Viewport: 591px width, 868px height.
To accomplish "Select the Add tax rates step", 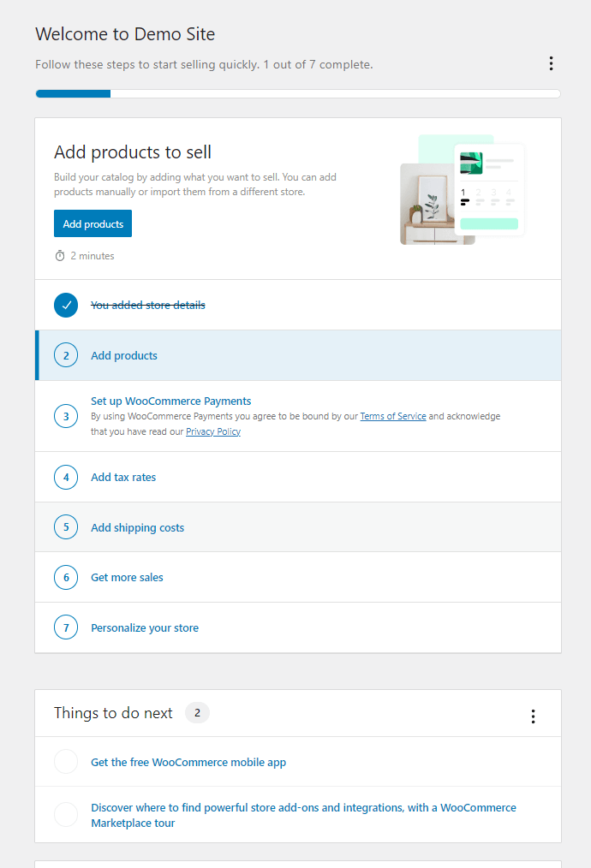I will point(123,477).
